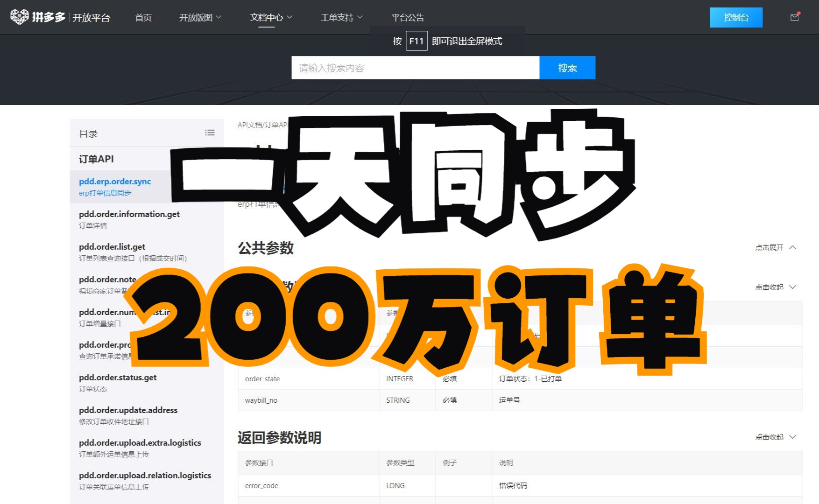
Task: Click the blue 搜索 button
Action: pyautogui.click(x=567, y=68)
